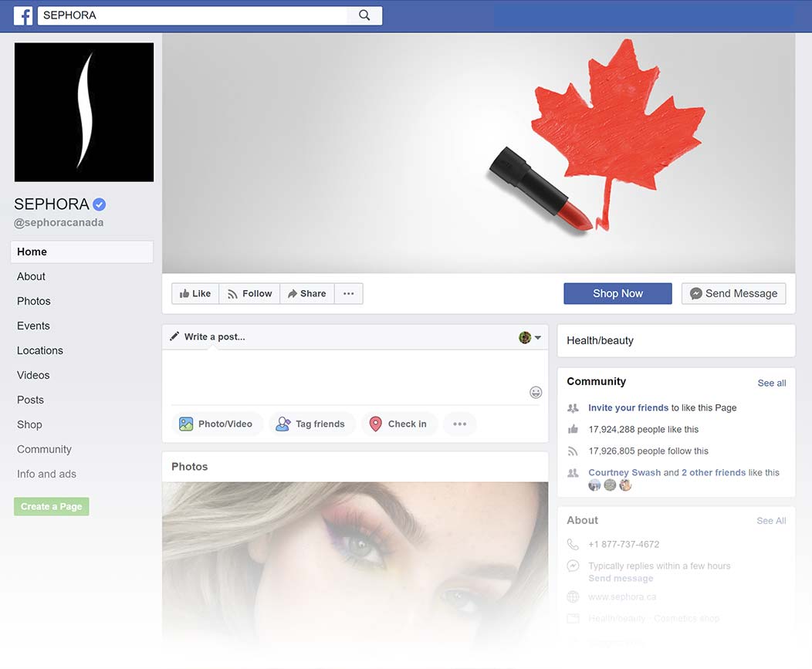The height and width of the screenshot is (669, 812).
Task: Like the SEPHORA page
Action: [x=195, y=293]
